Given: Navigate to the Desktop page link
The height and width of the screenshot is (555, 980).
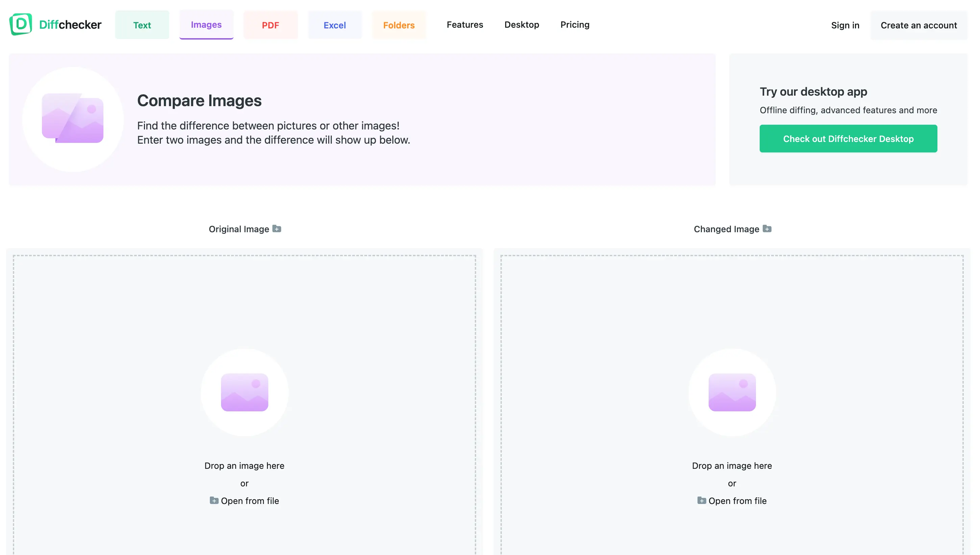Looking at the screenshot, I should point(522,25).
